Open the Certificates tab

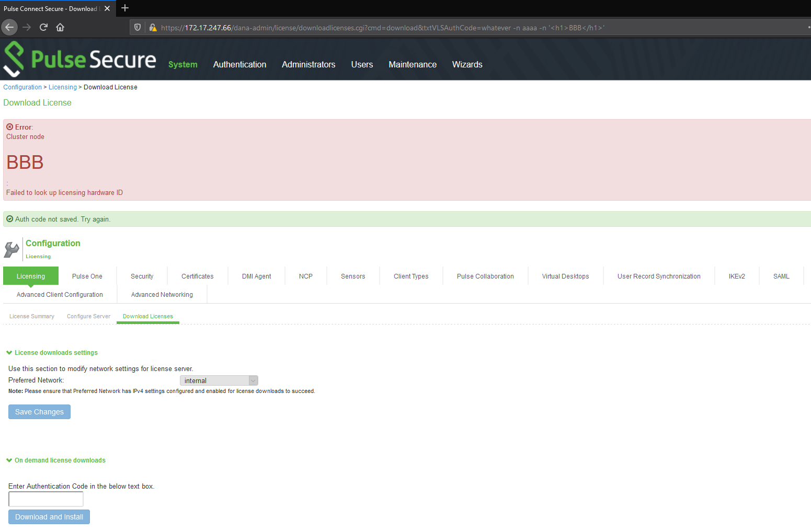198,276
